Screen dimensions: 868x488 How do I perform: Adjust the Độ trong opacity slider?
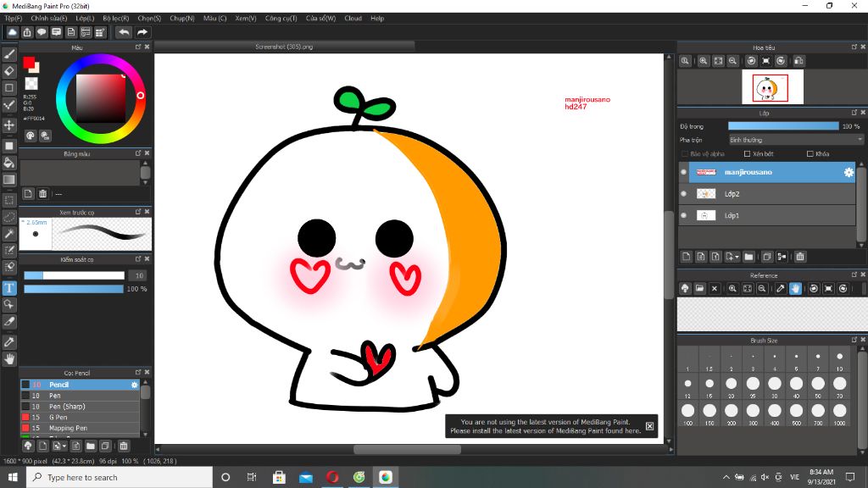coord(783,126)
